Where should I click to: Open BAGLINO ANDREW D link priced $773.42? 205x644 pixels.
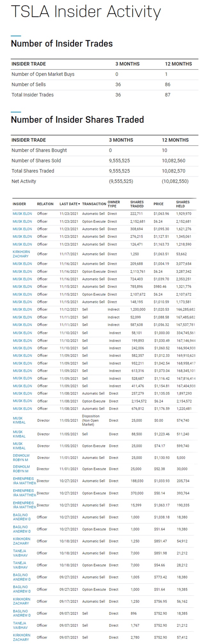pyautogui.click(x=22, y=577)
